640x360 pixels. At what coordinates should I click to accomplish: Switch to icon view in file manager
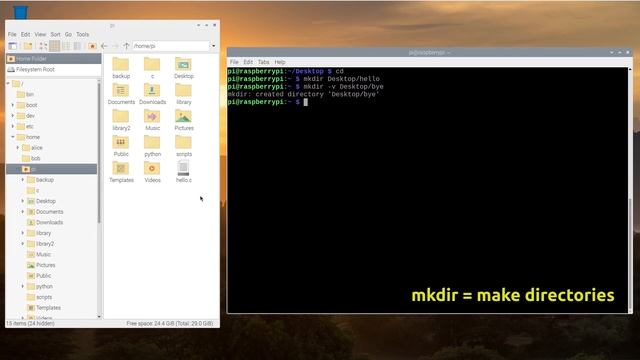(x=43, y=46)
